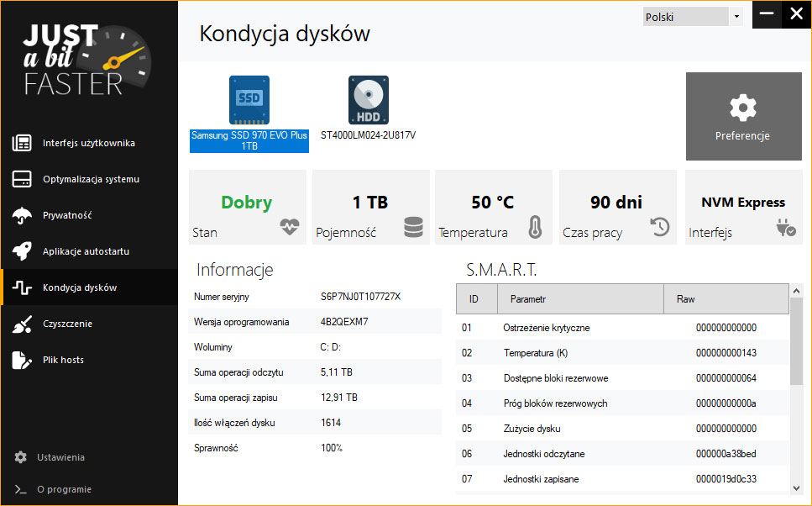This screenshot has width=812, height=506.
Task: Click the Optymalizacja systemu sidebar icon
Action: [x=22, y=179]
